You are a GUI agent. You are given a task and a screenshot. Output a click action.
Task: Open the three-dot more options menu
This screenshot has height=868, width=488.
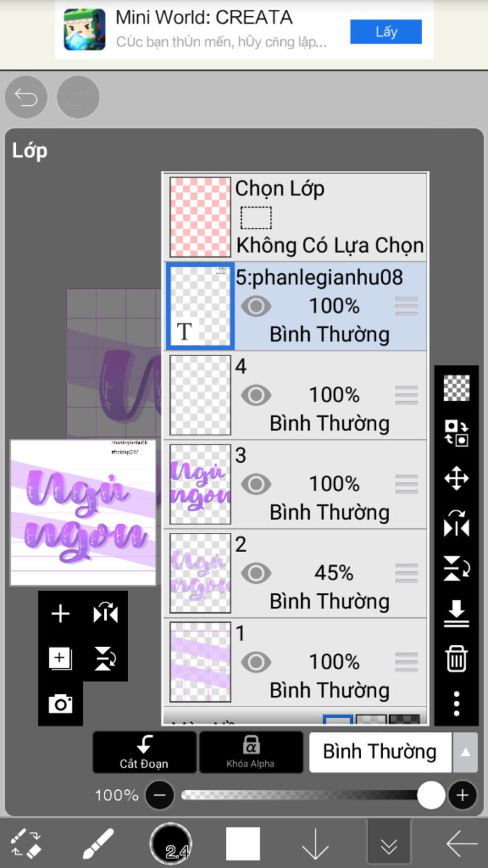[456, 703]
